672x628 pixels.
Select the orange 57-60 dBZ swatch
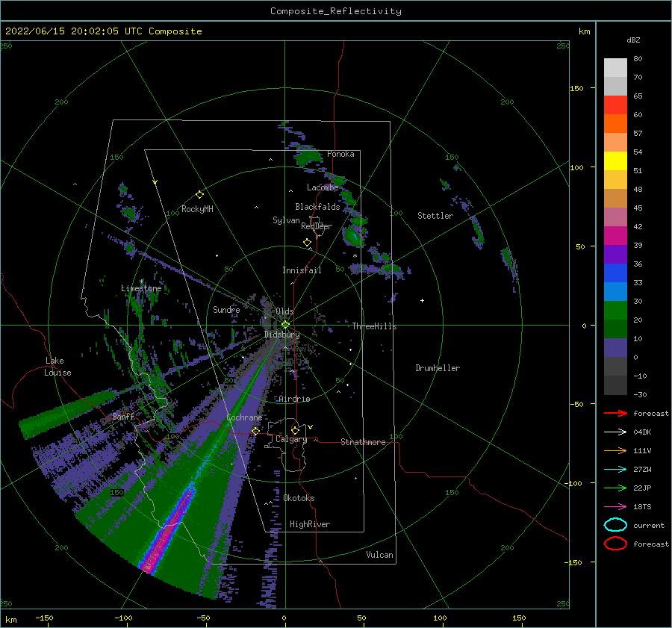click(615, 123)
